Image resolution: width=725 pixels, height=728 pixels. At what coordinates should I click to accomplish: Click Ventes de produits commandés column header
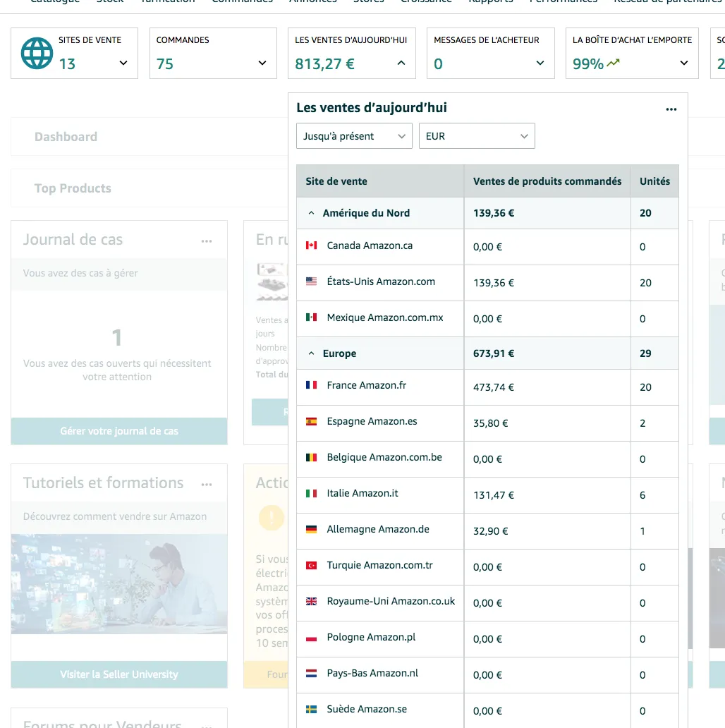pos(547,181)
